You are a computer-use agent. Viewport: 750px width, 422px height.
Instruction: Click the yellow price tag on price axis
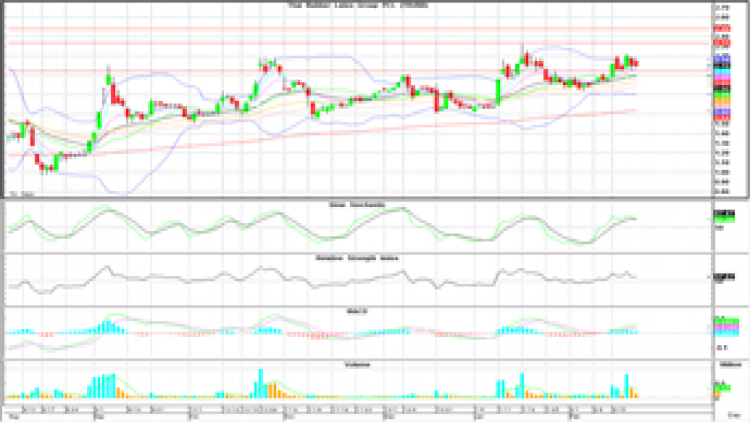pos(720,99)
